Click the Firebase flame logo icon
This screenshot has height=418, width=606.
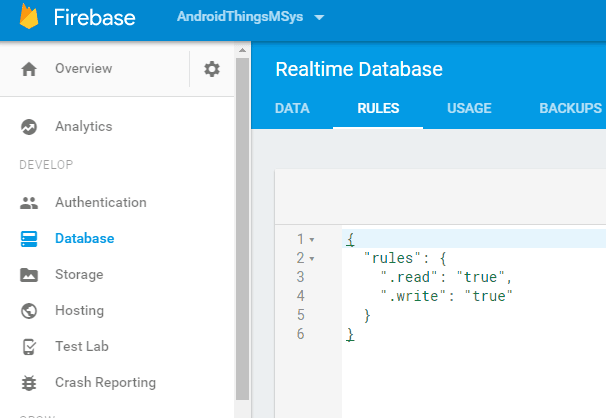(x=30, y=18)
